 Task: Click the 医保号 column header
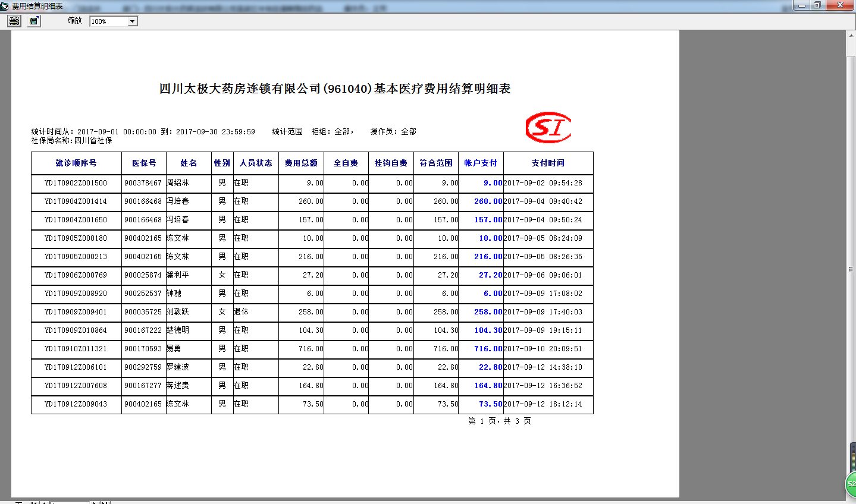tap(144, 163)
